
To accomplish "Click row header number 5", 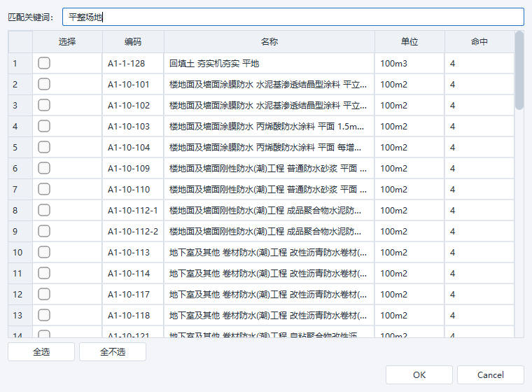I will (20, 148).
